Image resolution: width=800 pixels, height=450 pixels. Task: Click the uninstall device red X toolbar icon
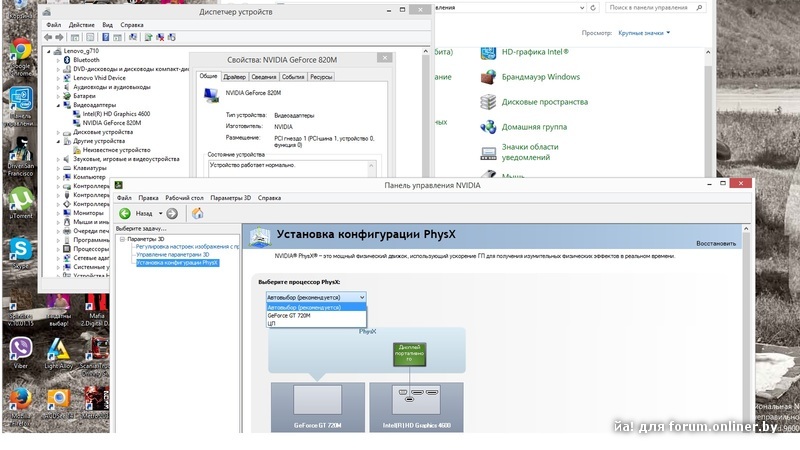(x=160, y=37)
